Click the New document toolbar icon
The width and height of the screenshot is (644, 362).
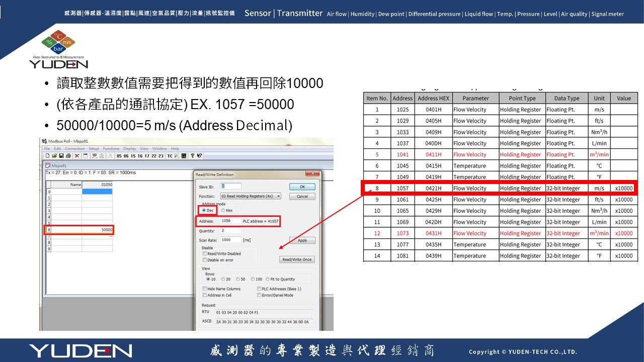(x=47, y=156)
